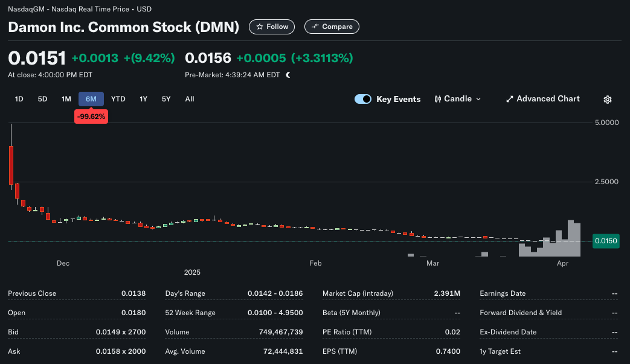Click the Beta (5Y Monthly) label
This screenshot has height=364, width=630.
352,313
